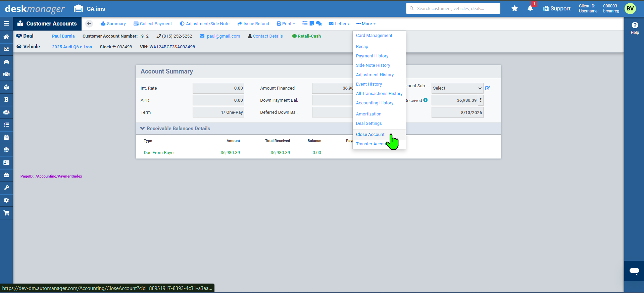644x293 pixels.
Task: Click the Due From Buyer row link
Action: tap(159, 152)
